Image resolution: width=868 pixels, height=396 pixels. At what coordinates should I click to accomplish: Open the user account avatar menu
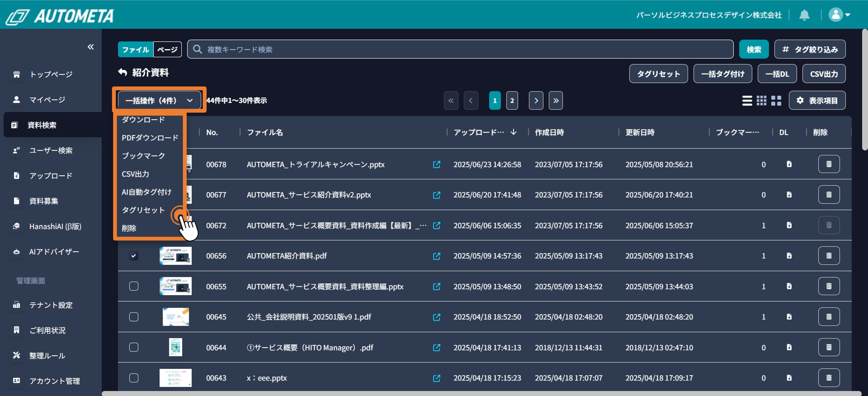[839, 15]
